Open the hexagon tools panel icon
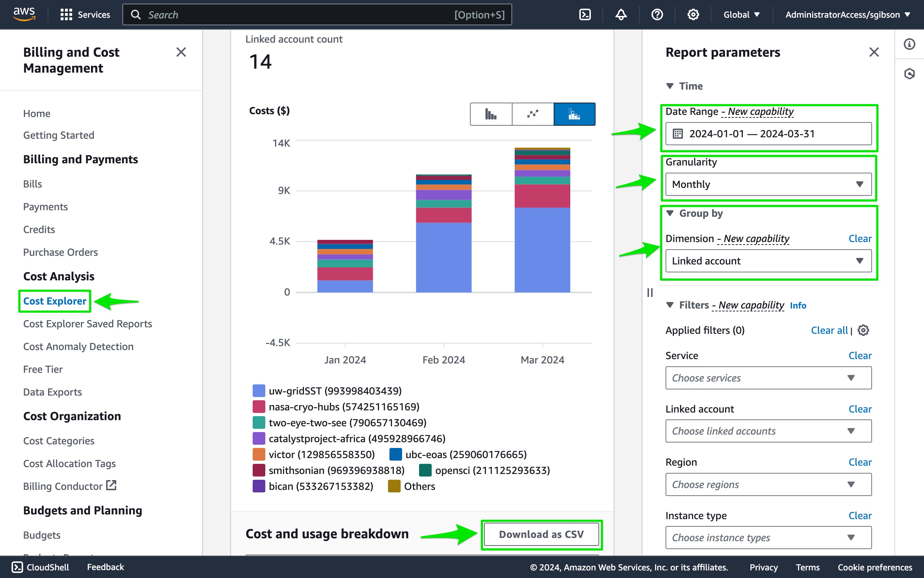 coord(910,73)
